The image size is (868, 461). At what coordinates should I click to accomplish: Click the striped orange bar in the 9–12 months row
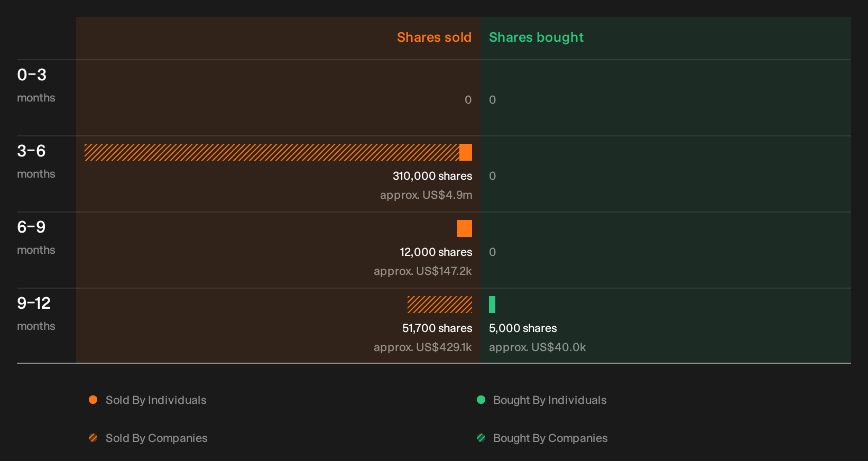pyautogui.click(x=440, y=305)
